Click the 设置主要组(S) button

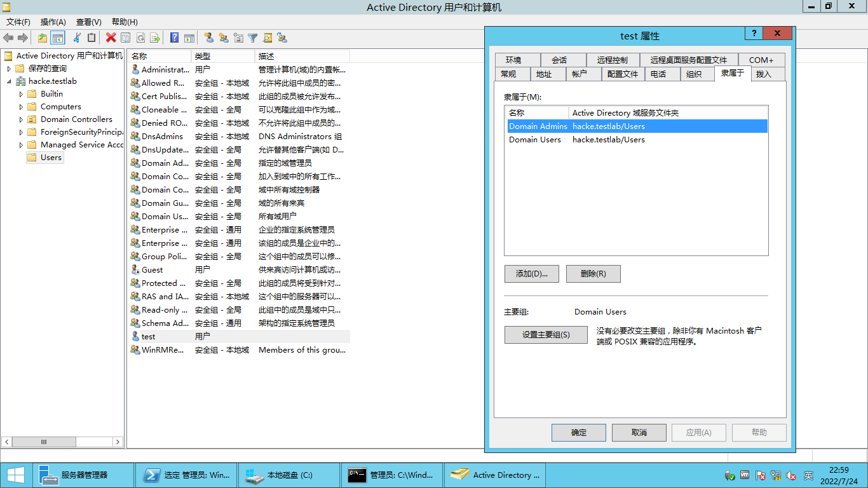pyautogui.click(x=546, y=334)
